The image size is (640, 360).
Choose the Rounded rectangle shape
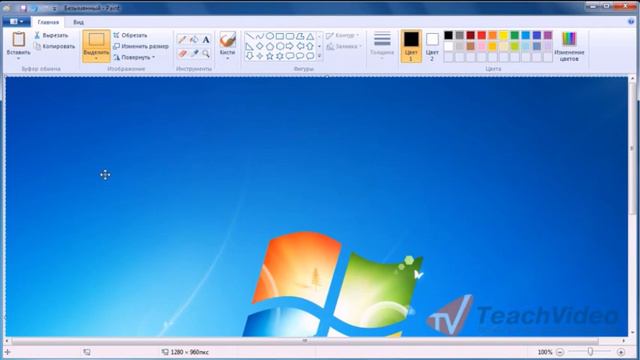[290, 36]
